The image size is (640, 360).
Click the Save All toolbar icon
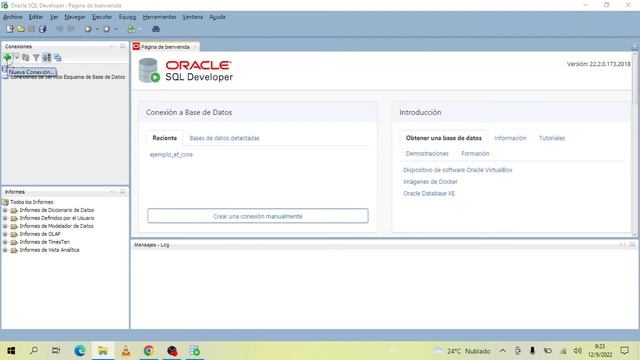(x=42, y=29)
